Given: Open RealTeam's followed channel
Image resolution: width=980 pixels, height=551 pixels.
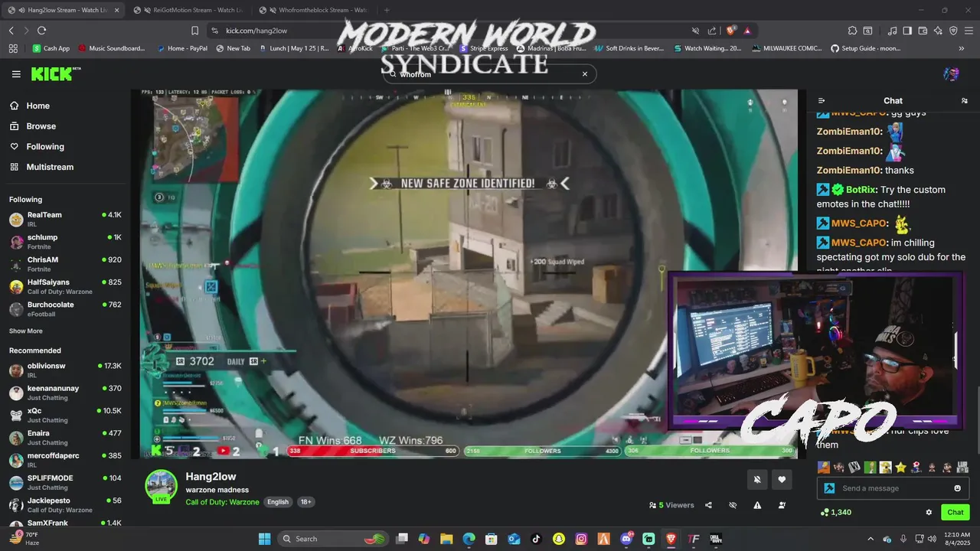Looking at the screenshot, I should tap(65, 219).
